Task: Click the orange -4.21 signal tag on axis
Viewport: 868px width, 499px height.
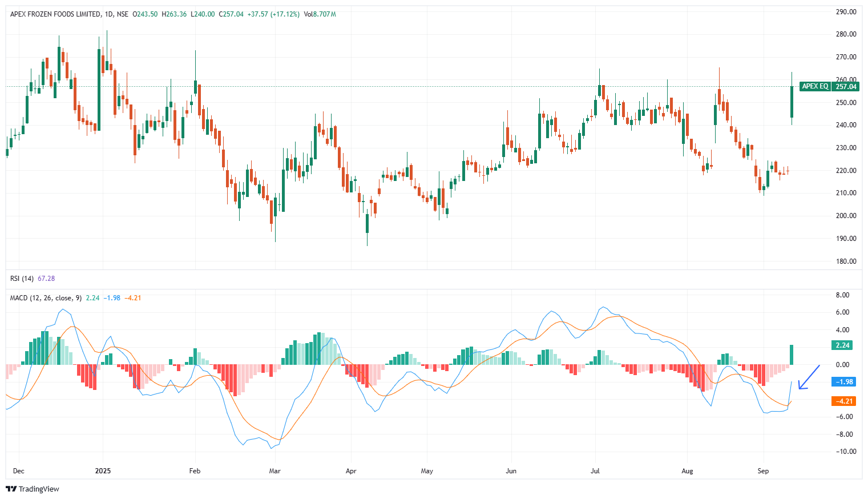Action: [x=843, y=401]
